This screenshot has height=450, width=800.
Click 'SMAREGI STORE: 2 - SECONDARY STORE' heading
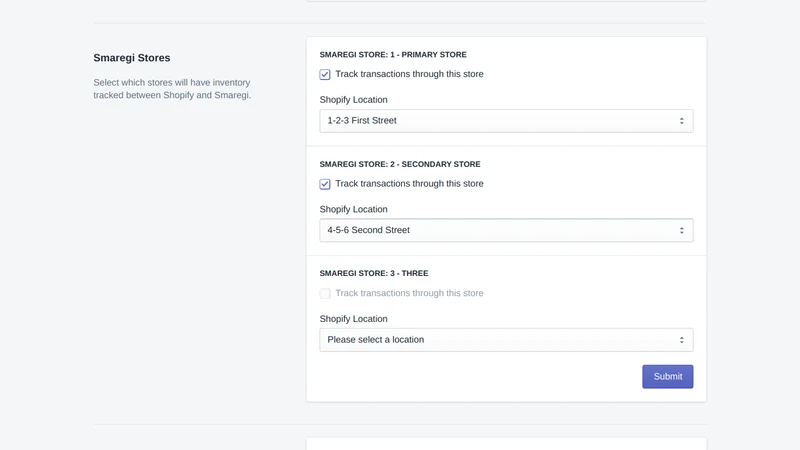click(400, 164)
